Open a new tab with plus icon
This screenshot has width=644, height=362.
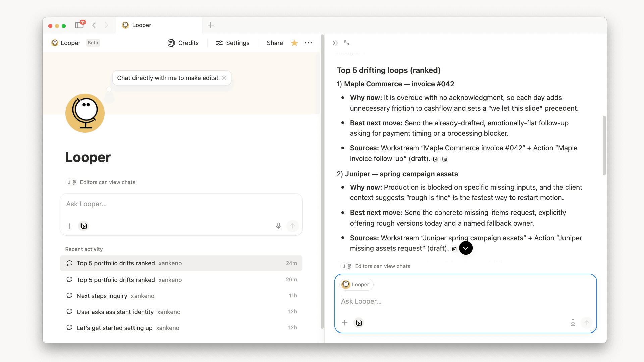coord(211,25)
